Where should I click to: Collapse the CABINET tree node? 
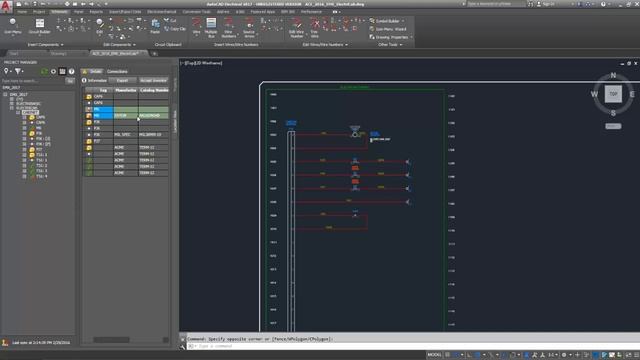pyautogui.click(x=18, y=112)
